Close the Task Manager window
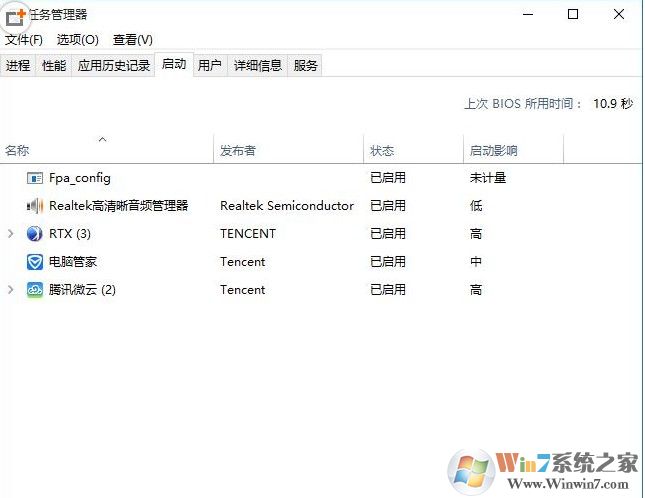The image size is (645, 498). coord(619,14)
